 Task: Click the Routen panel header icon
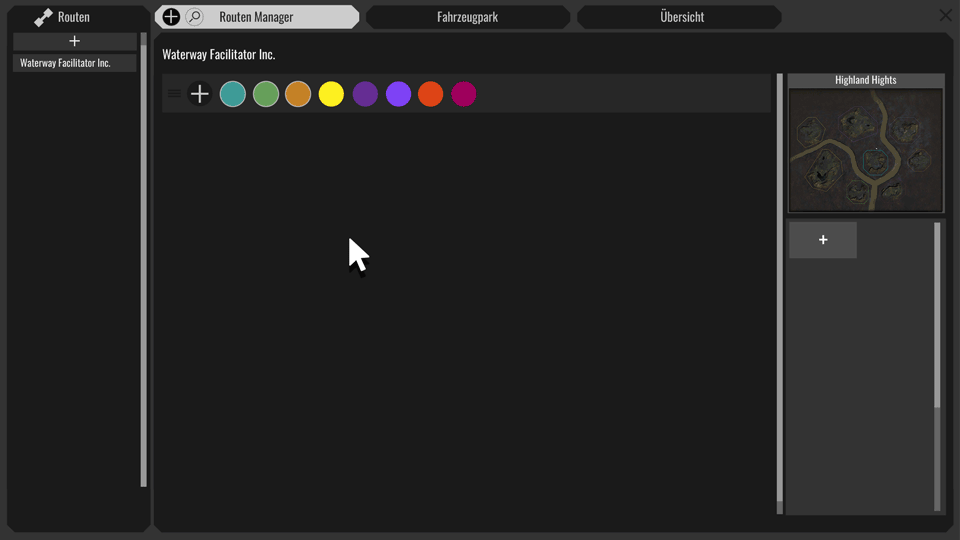pyautogui.click(x=43, y=17)
